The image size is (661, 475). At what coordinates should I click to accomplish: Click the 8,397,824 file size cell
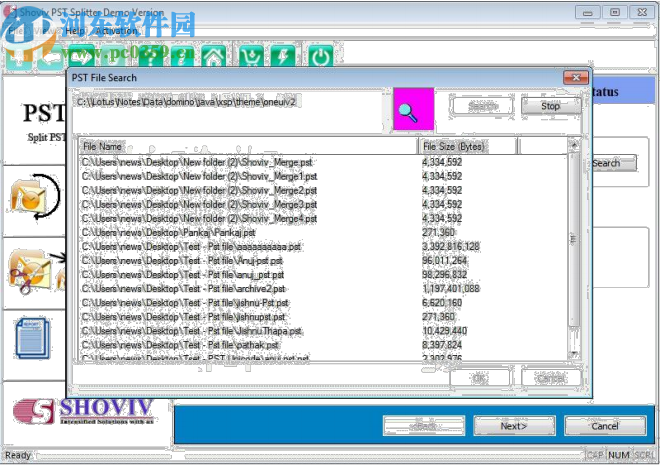[x=442, y=345]
